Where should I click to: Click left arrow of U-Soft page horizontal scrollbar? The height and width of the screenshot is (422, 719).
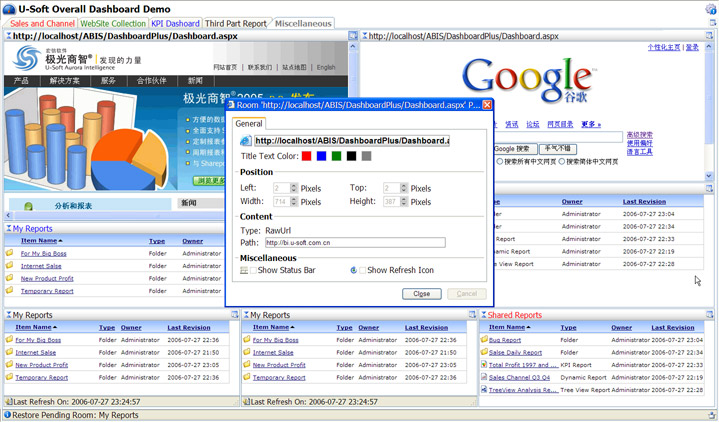coord(8,215)
